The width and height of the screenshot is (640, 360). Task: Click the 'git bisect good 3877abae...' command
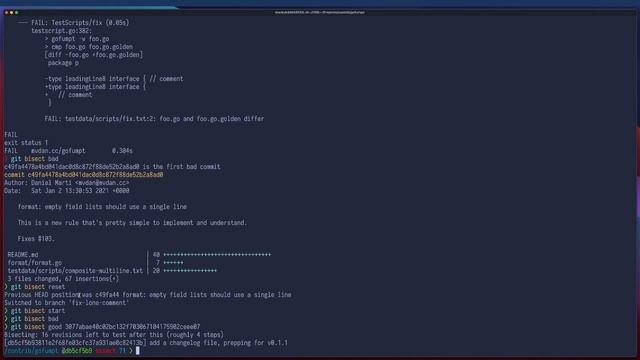[x=105, y=327]
